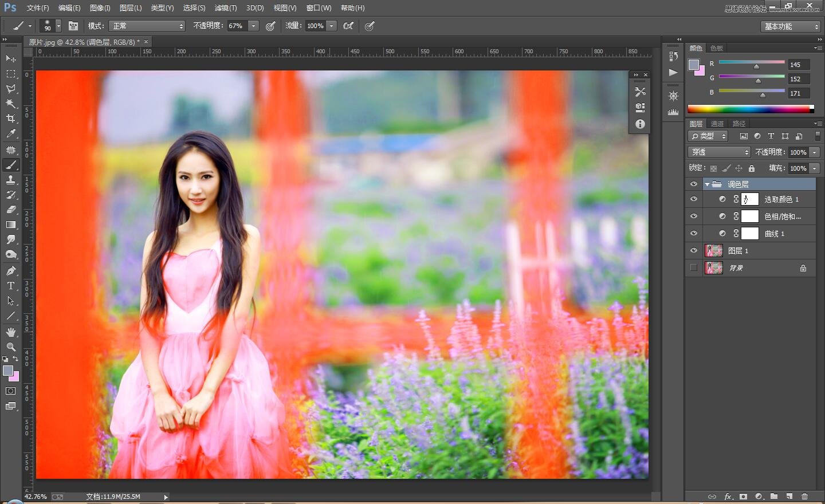Hide the 曲线 1 adjustment layer
This screenshot has height=504, width=825.
pos(694,234)
